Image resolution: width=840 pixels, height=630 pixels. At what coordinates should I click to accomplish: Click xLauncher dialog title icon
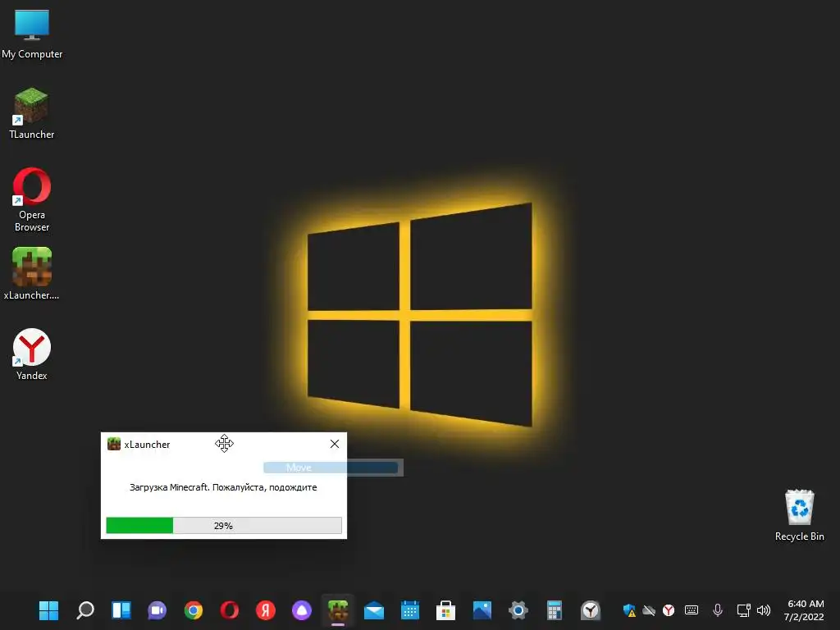[113, 444]
